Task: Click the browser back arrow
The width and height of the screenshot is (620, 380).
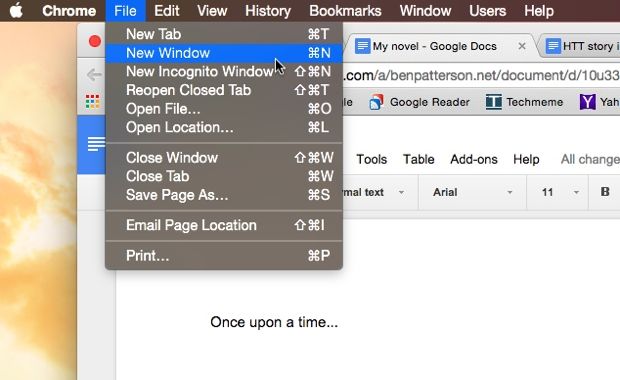Action: [x=94, y=74]
